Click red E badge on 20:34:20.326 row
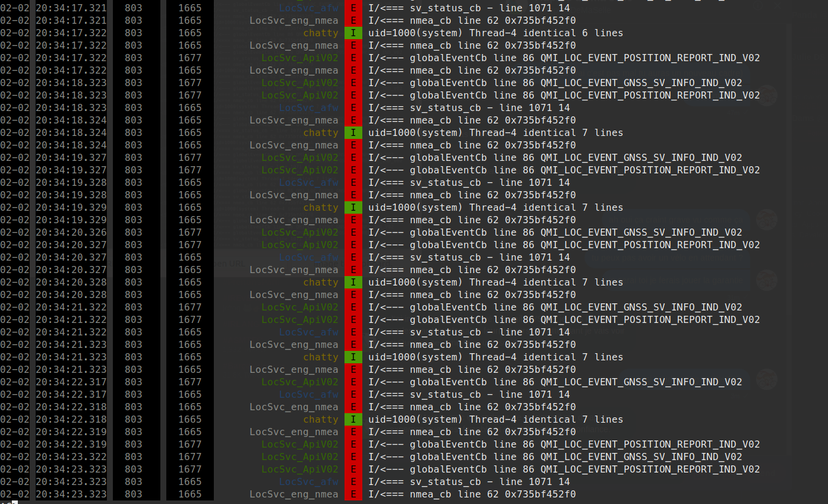 pyautogui.click(x=353, y=233)
